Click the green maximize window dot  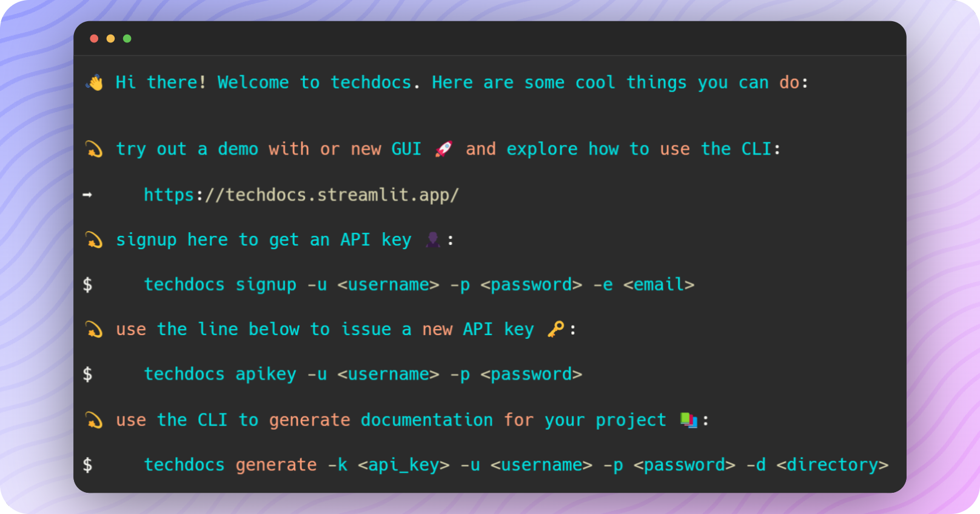[x=127, y=39]
